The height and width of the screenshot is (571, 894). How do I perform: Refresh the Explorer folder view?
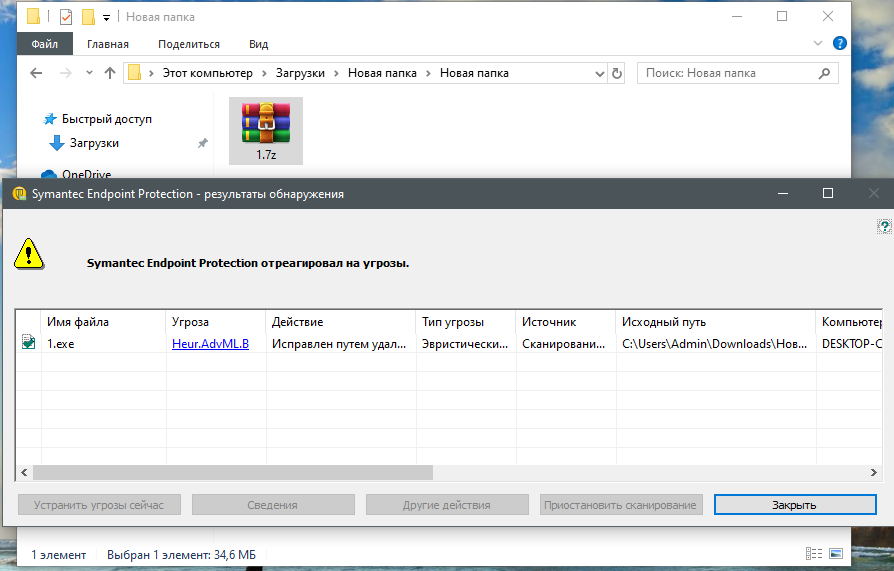(x=617, y=74)
